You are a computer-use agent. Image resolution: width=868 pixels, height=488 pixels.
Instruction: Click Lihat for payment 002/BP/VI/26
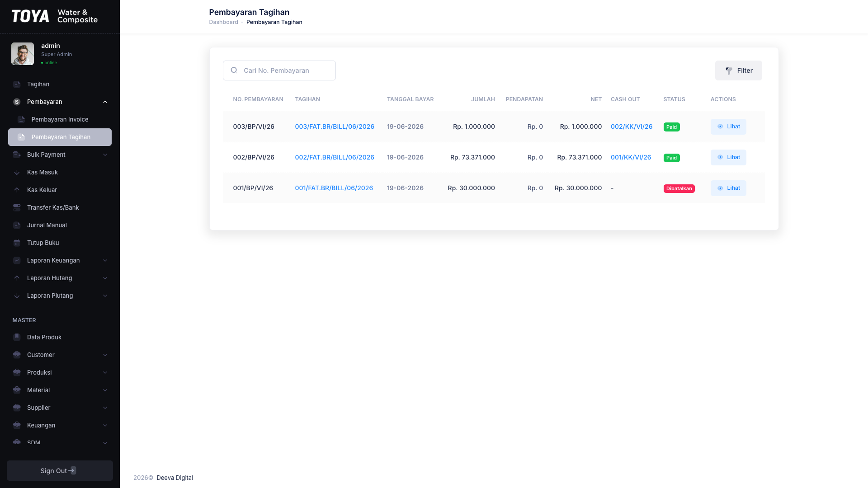pos(728,158)
